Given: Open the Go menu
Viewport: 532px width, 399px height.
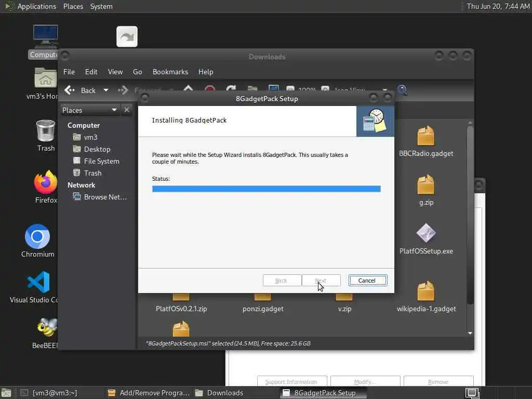Looking at the screenshot, I should pos(137,72).
